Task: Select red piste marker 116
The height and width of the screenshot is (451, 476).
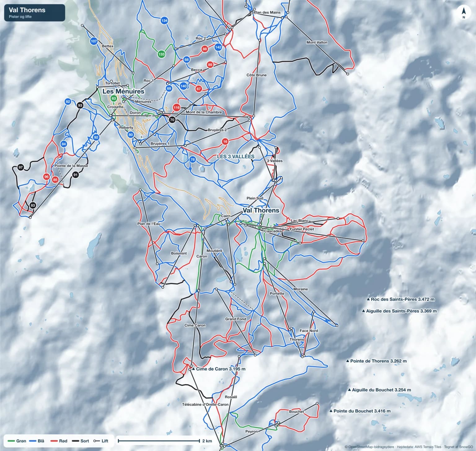Action: click(177, 108)
